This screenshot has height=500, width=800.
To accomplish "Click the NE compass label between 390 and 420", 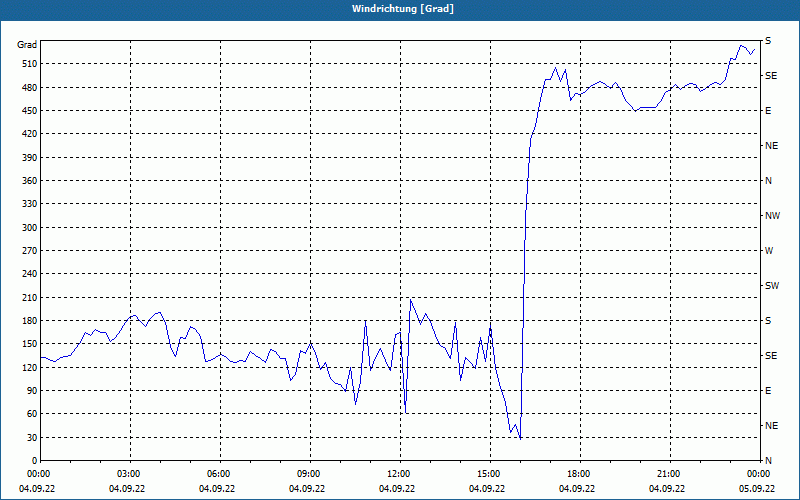I will (771, 146).
